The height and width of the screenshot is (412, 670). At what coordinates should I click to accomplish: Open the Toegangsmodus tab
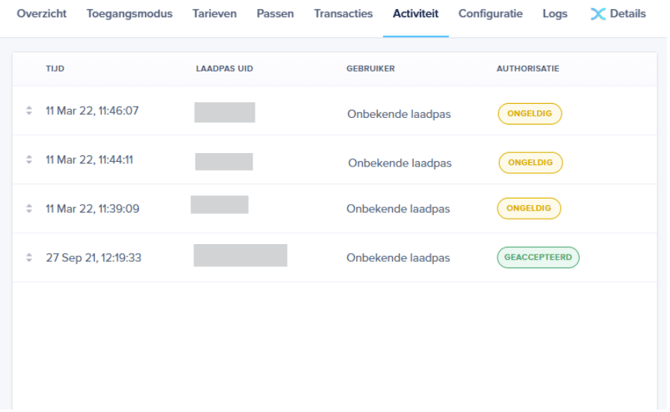[x=130, y=15]
